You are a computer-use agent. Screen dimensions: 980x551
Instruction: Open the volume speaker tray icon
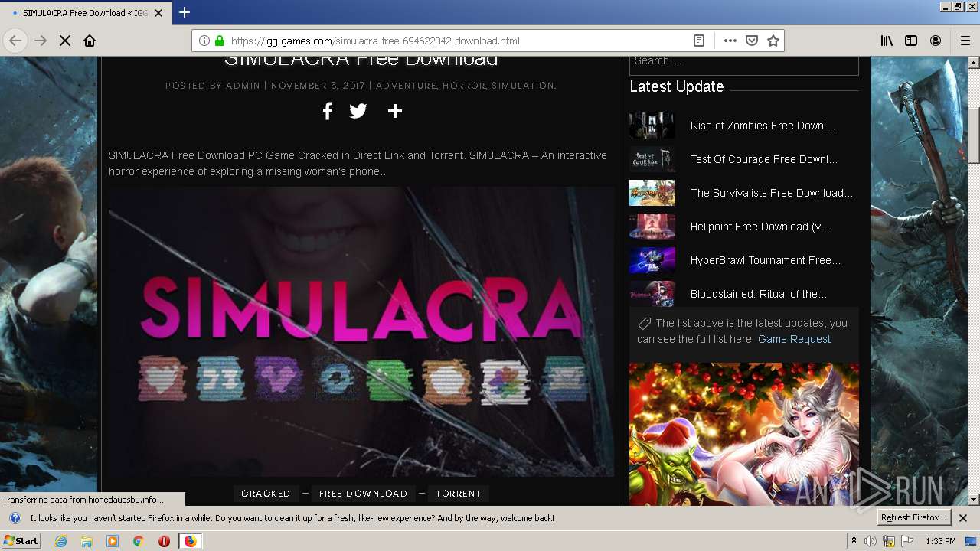871,541
